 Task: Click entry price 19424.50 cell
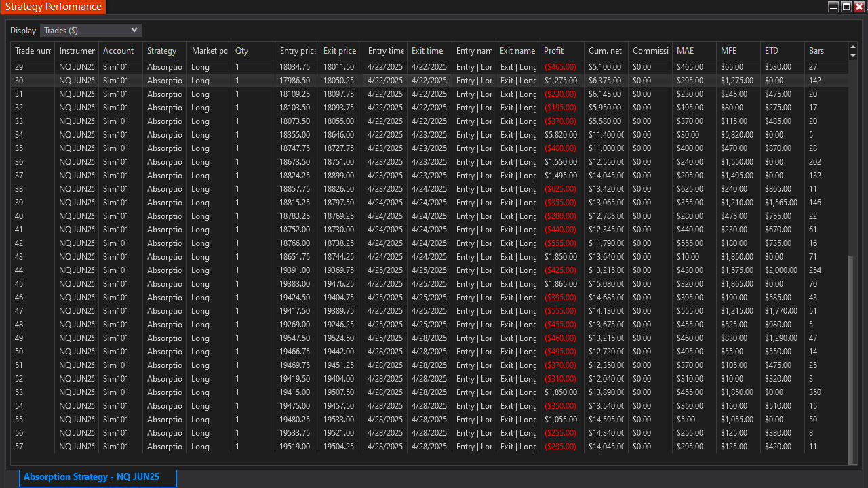point(297,298)
